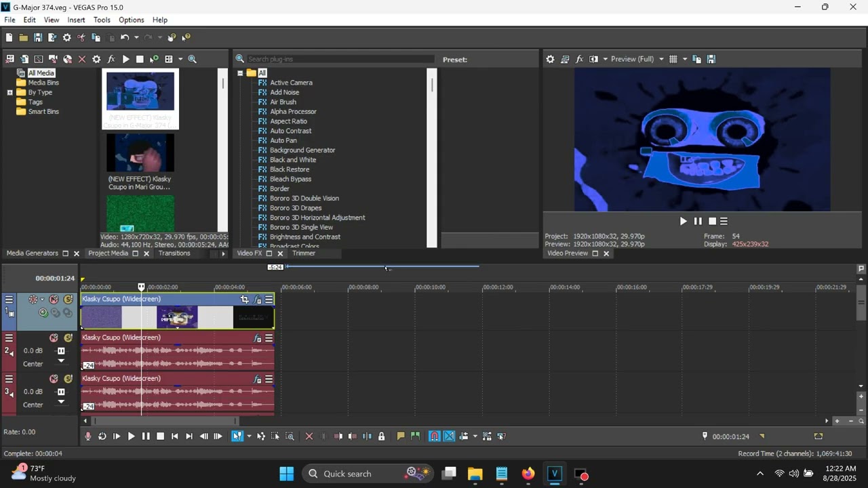
Task: Select Klasky Csupo in Mari Group media thumbnail
Action: click(140, 152)
